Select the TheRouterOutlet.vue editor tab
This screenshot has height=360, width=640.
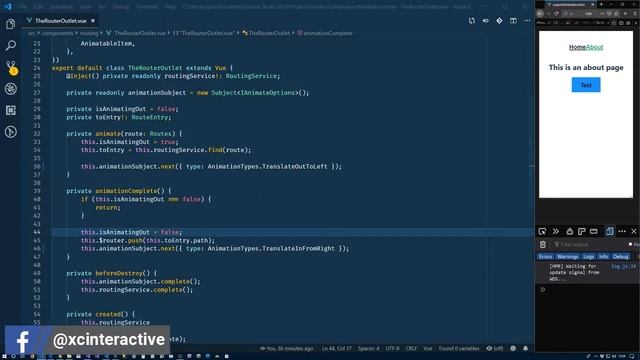[x=61, y=20]
